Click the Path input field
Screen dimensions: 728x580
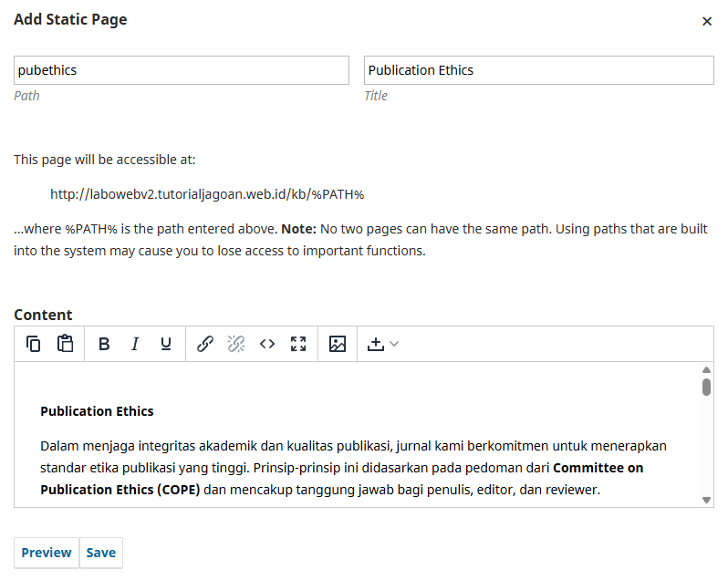(182, 70)
